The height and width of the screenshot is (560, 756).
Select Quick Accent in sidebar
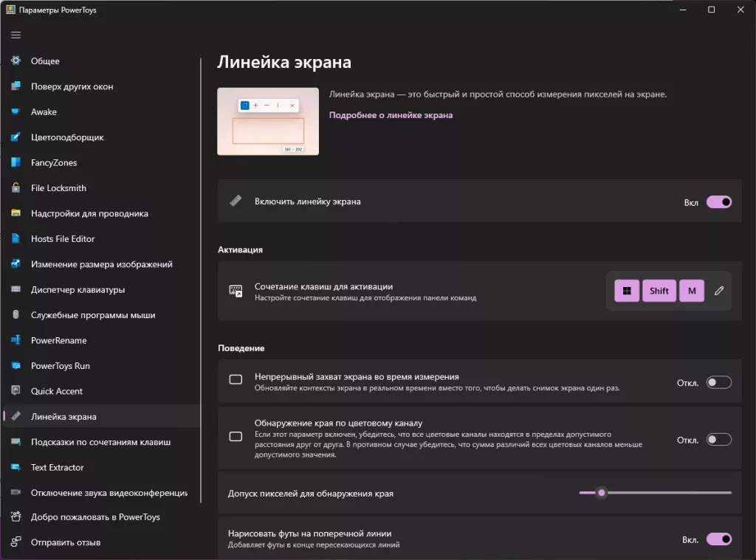(101, 391)
